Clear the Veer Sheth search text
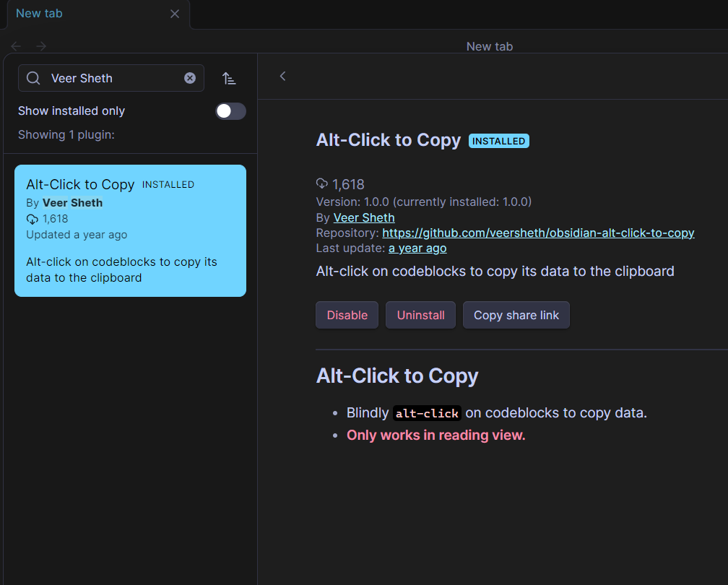 (189, 78)
